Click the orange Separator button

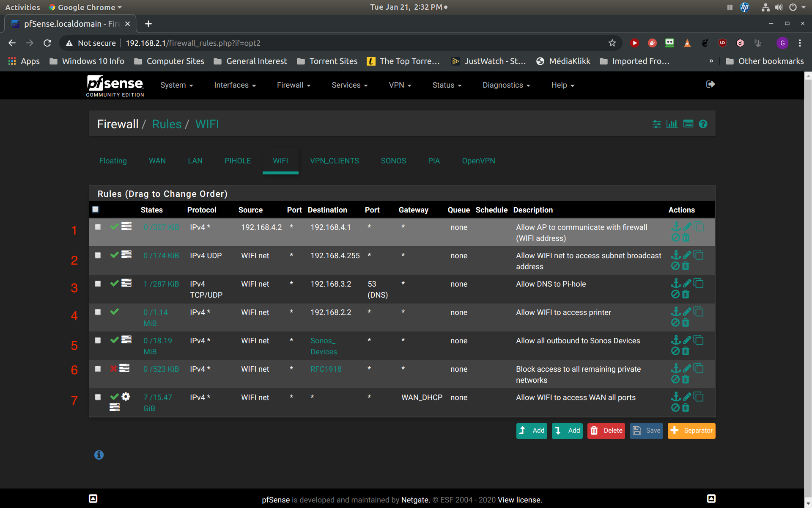coord(691,431)
